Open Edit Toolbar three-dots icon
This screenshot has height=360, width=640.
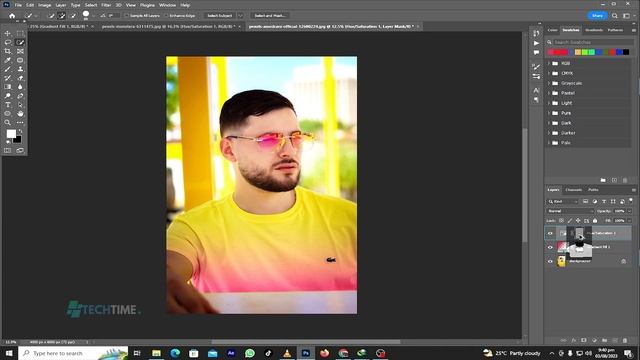pos(20,122)
